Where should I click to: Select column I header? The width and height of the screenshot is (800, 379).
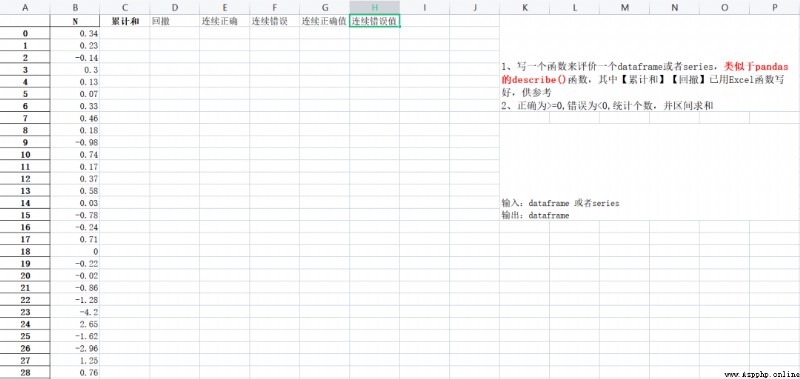425,7
